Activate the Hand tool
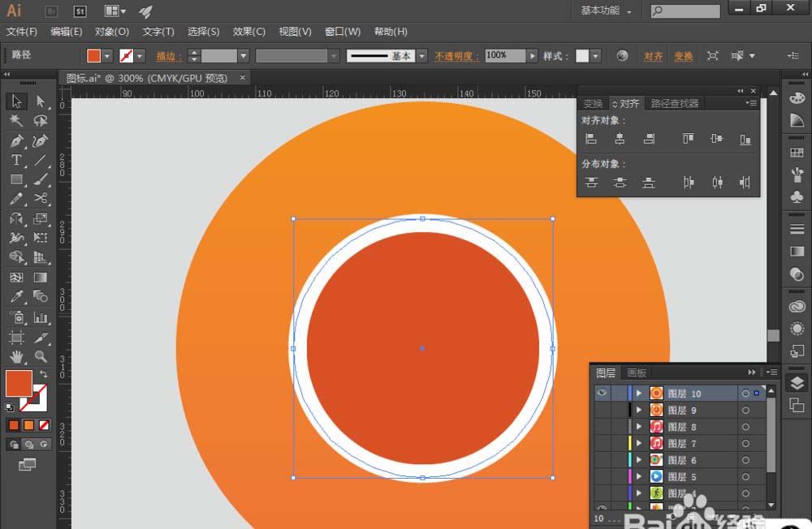812x529 pixels. point(16,356)
